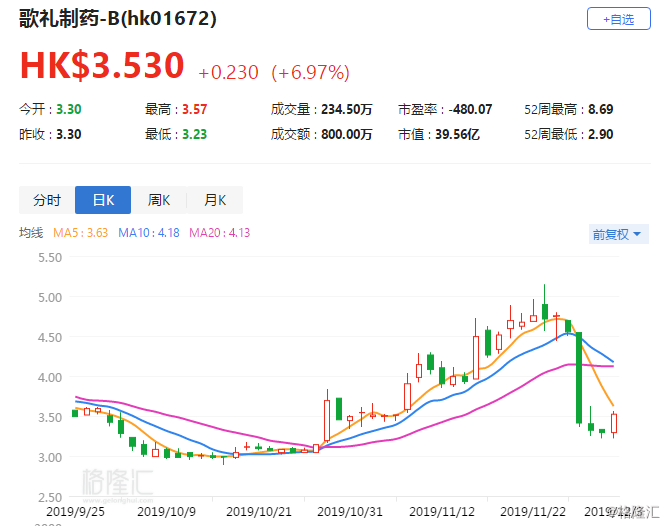Click the 5.50 price axis label
The image size is (667, 526).
50,257
